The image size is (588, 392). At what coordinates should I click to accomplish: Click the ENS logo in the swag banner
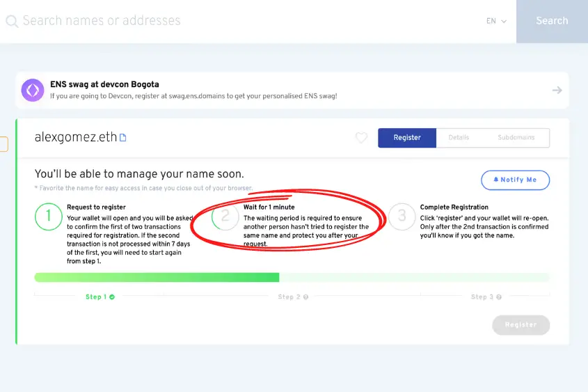pos(33,90)
